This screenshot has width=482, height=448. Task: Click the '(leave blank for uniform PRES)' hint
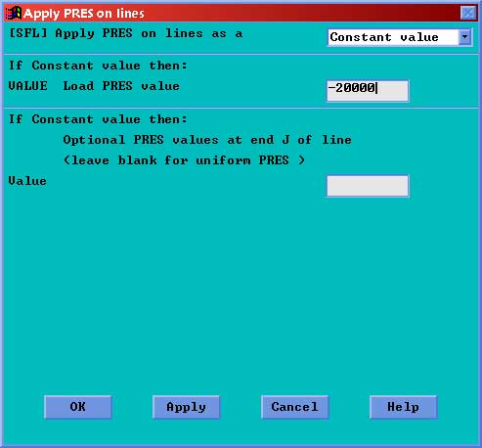tap(184, 160)
